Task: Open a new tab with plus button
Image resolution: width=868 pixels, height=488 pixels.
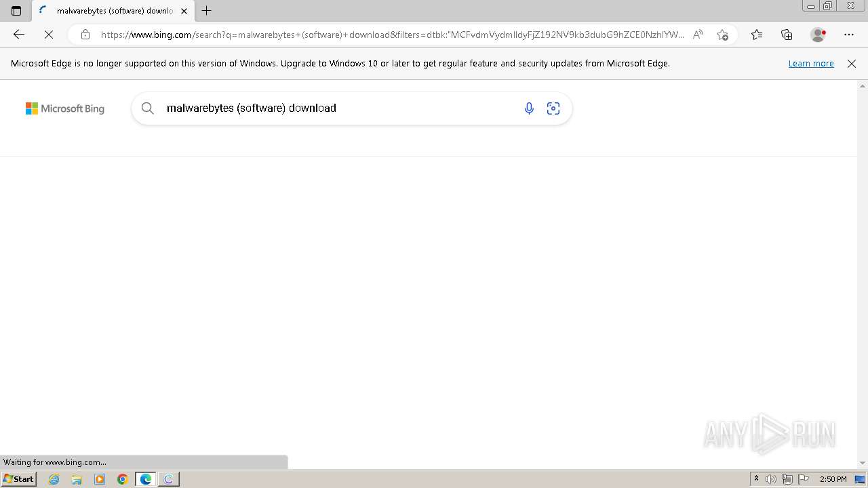Action: click(x=207, y=11)
